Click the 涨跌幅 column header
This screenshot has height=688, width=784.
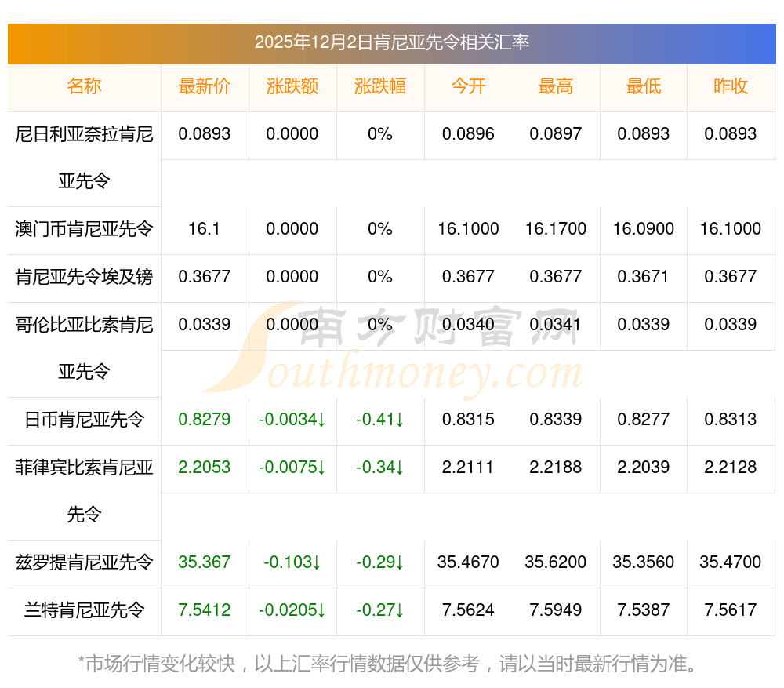[380, 86]
